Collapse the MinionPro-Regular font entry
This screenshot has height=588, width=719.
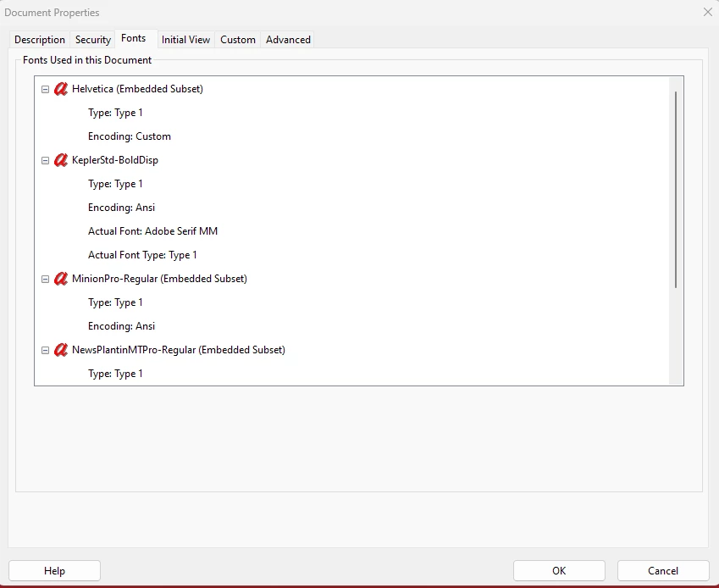point(46,280)
